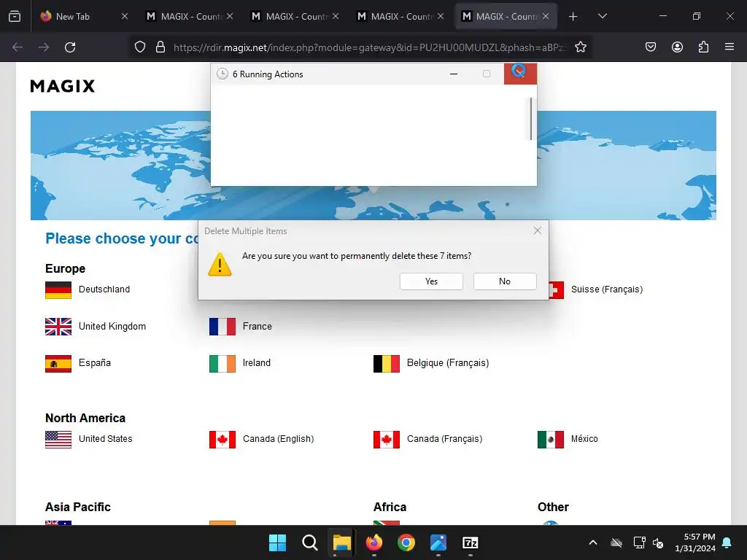Click the muted volume tray icon

coord(658,542)
